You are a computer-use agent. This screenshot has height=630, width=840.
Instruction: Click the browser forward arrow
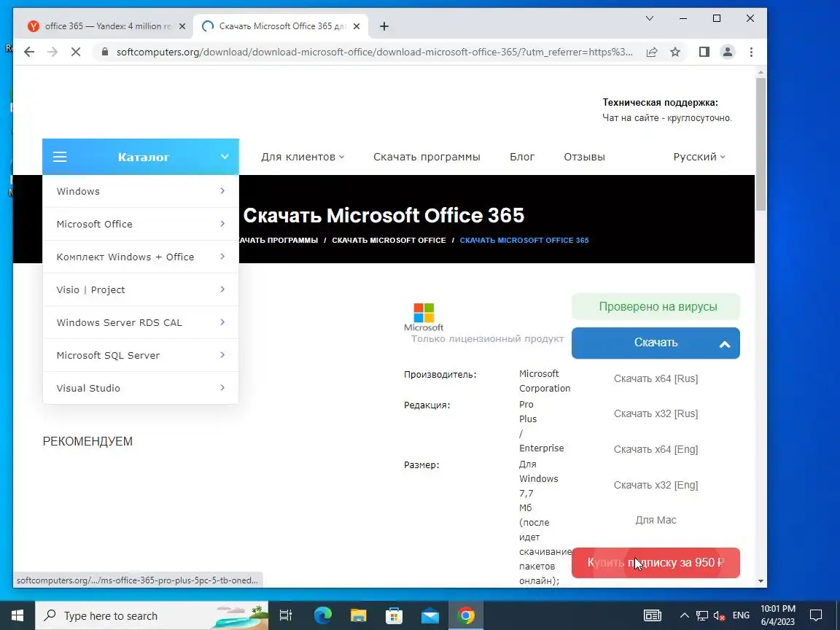52,52
